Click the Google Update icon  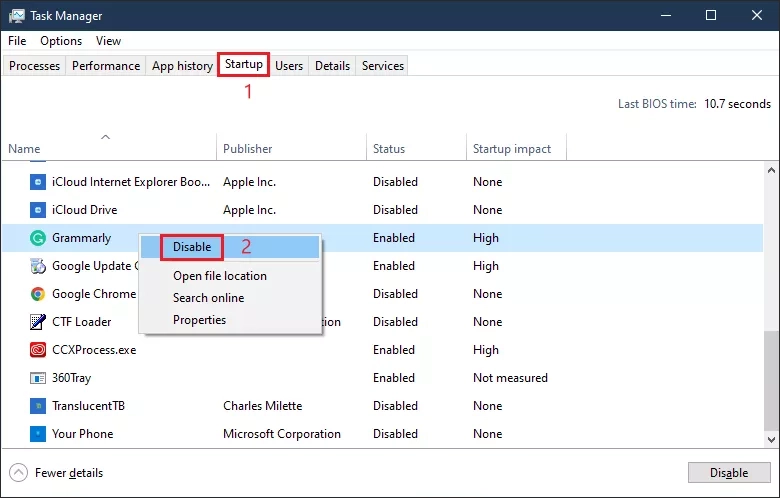point(38,266)
